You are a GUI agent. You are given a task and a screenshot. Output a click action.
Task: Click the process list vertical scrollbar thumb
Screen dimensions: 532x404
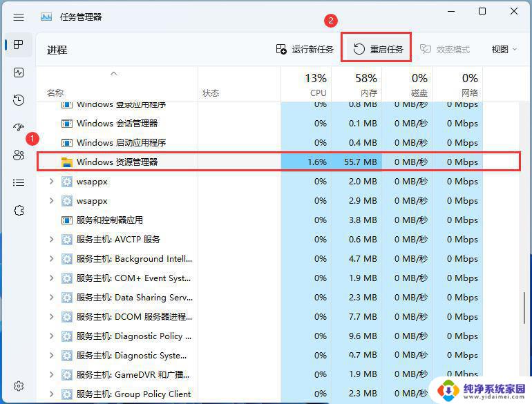(x=524, y=308)
